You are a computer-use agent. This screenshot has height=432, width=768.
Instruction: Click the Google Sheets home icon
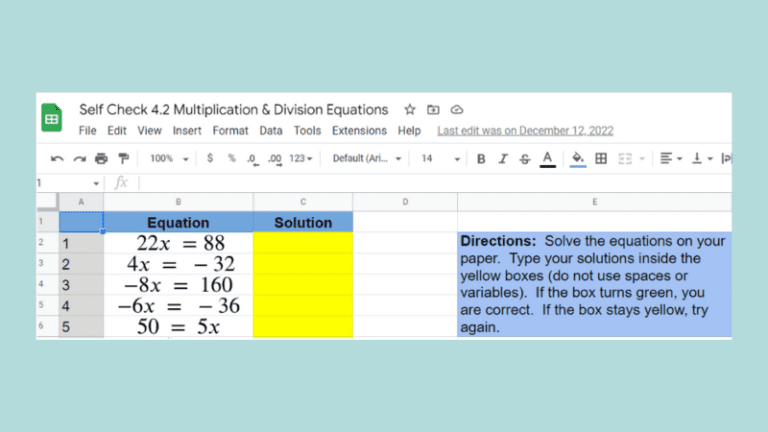click(51, 118)
